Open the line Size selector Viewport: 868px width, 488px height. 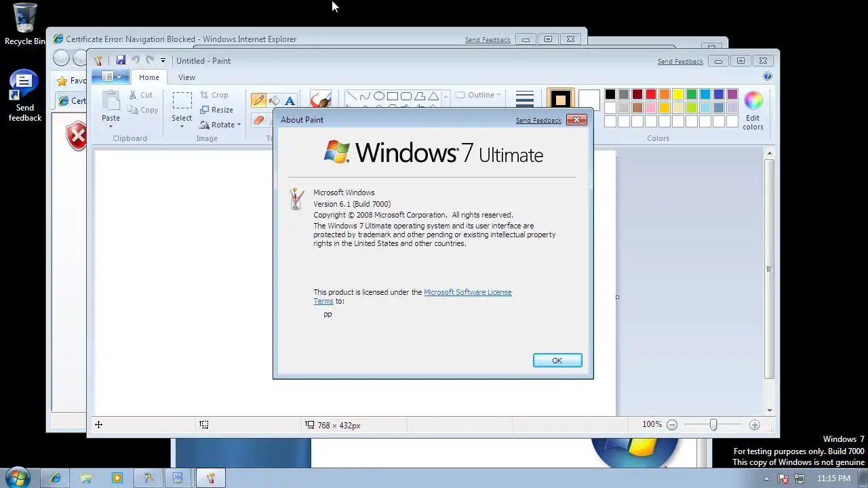pos(525,100)
